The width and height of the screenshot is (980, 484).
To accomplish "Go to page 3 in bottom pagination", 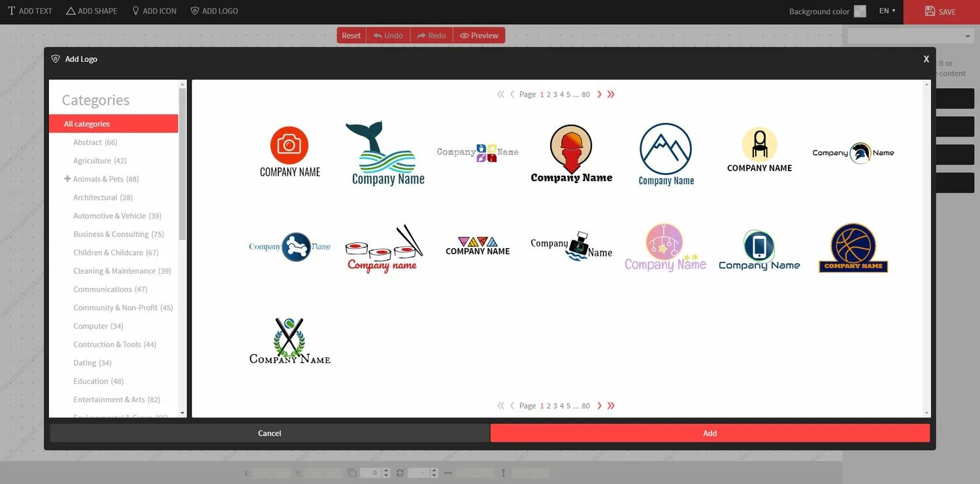I will click(555, 406).
